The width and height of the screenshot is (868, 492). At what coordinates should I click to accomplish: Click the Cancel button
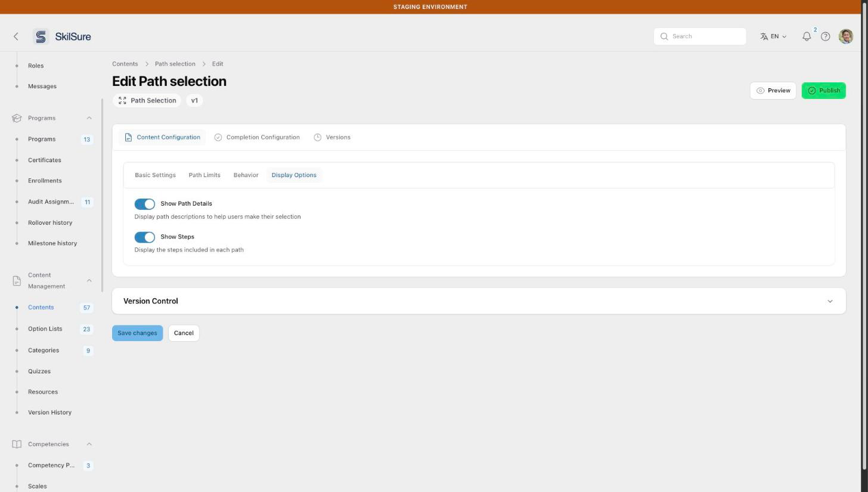(x=184, y=333)
